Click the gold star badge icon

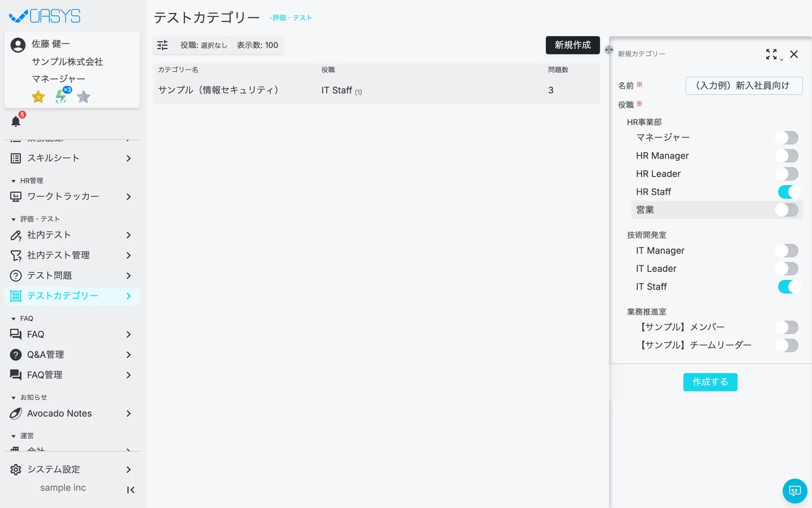(38, 97)
